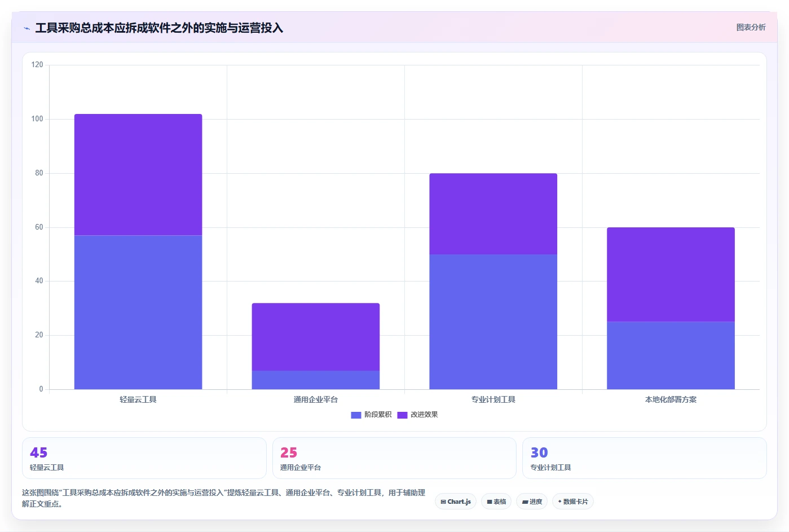Click the y-axis value 100
789x532 pixels.
[x=37, y=119]
